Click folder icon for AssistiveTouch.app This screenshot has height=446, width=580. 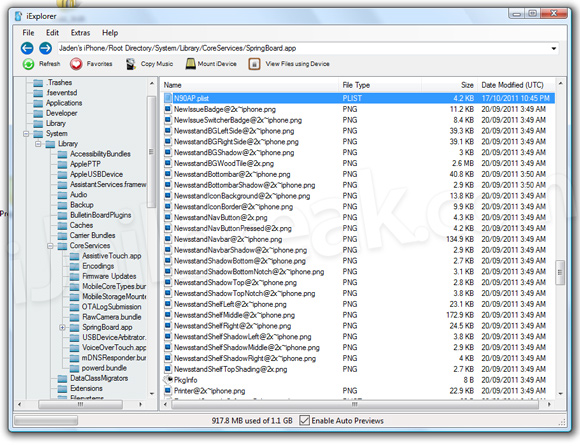(x=74, y=256)
